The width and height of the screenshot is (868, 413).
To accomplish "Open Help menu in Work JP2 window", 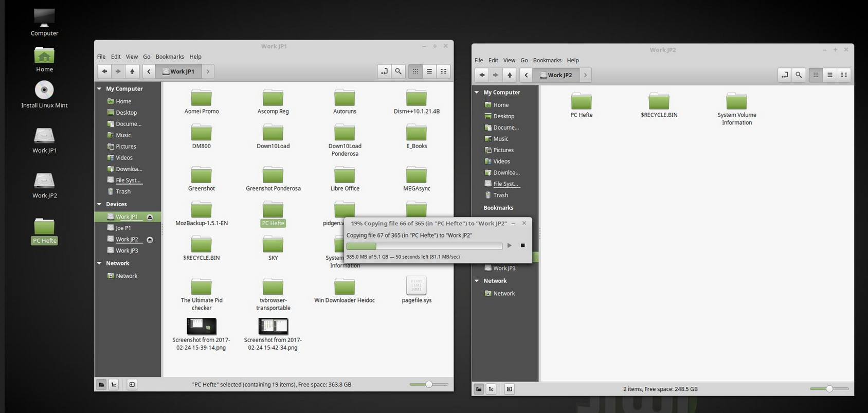I will [x=573, y=60].
